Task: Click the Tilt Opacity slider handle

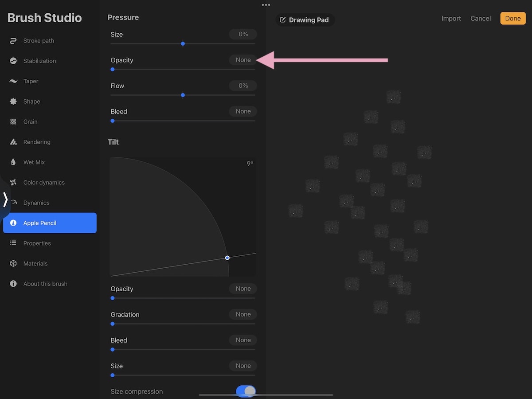Action: (113, 298)
